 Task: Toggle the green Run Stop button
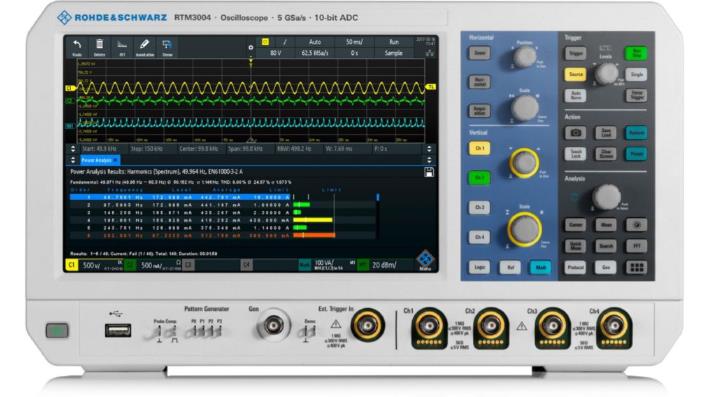tap(636, 53)
